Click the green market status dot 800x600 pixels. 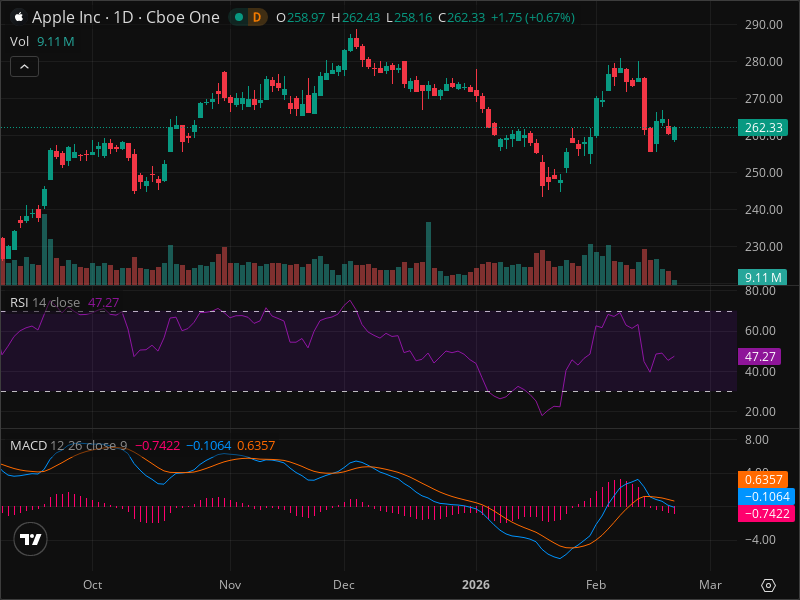click(x=238, y=17)
